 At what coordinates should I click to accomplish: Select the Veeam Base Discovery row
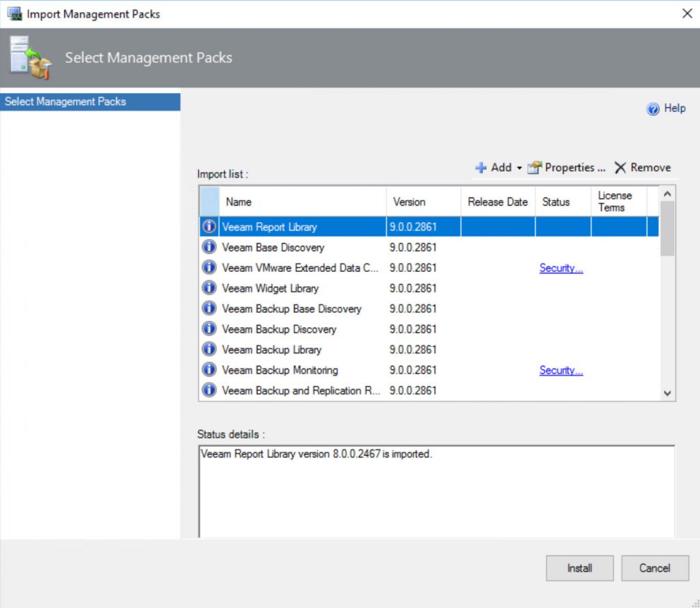(429, 247)
